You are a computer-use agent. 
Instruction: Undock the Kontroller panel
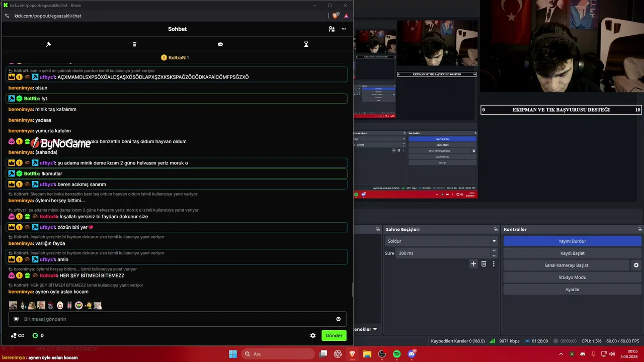[640, 229]
